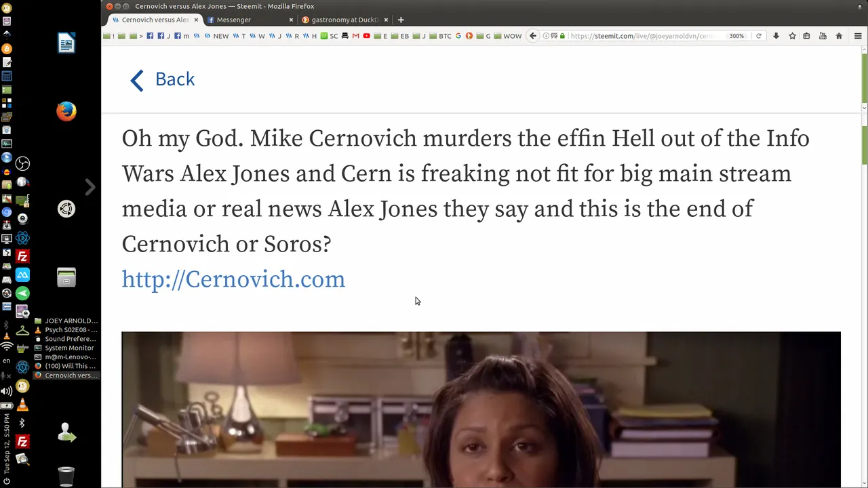The width and height of the screenshot is (868, 488).
Task: Switch to System Monitor window entry
Action: [x=66, y=348]
